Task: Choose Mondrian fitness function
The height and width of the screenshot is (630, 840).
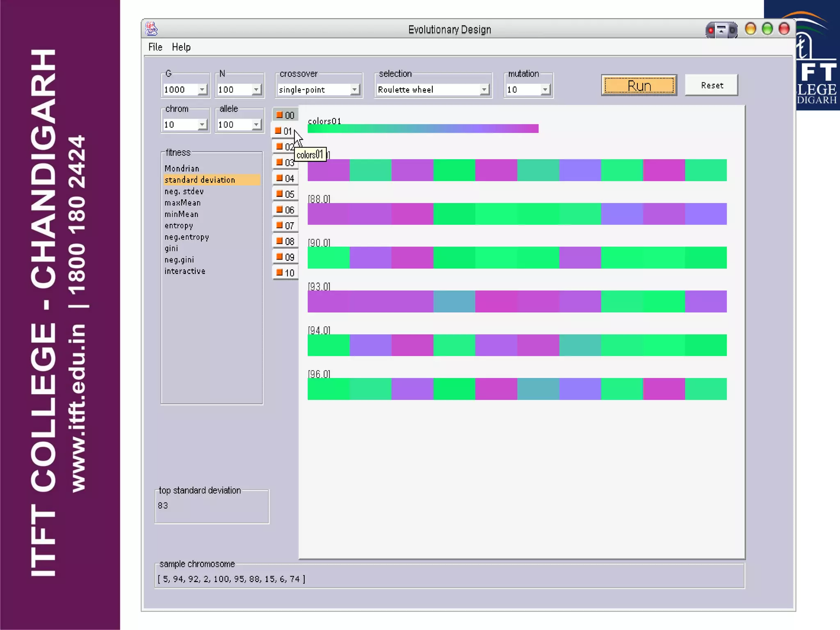Action: click(x=182, y=169)
